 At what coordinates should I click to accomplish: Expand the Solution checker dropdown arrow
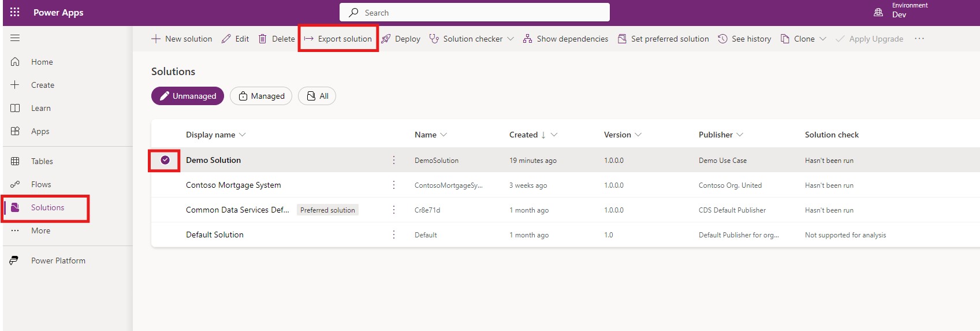coord(511,39)
